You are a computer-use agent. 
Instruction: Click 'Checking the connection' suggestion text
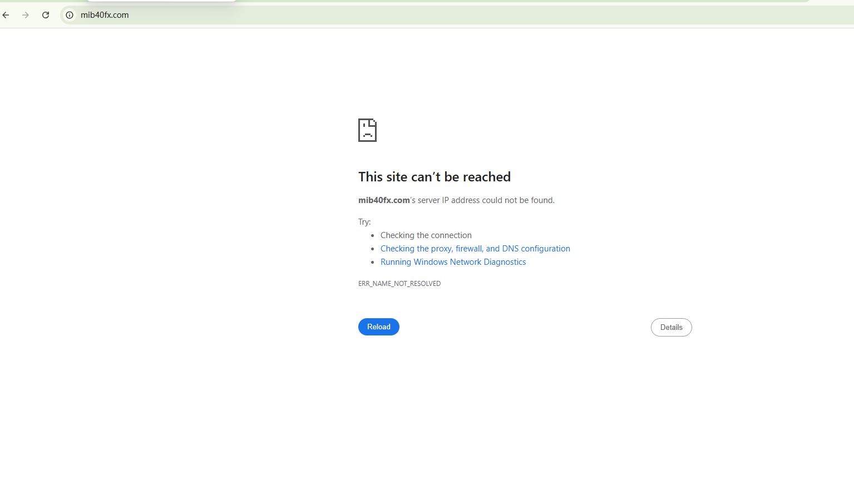tap(426, 235)
